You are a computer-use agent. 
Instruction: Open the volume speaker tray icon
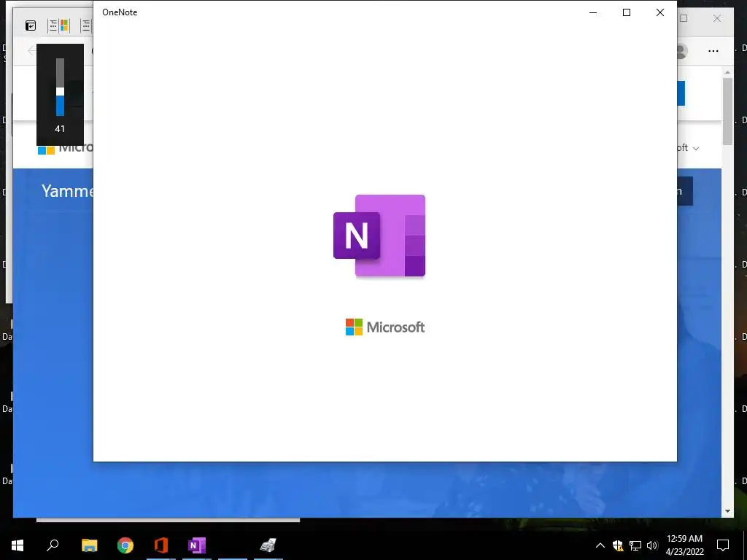point(652,545)
